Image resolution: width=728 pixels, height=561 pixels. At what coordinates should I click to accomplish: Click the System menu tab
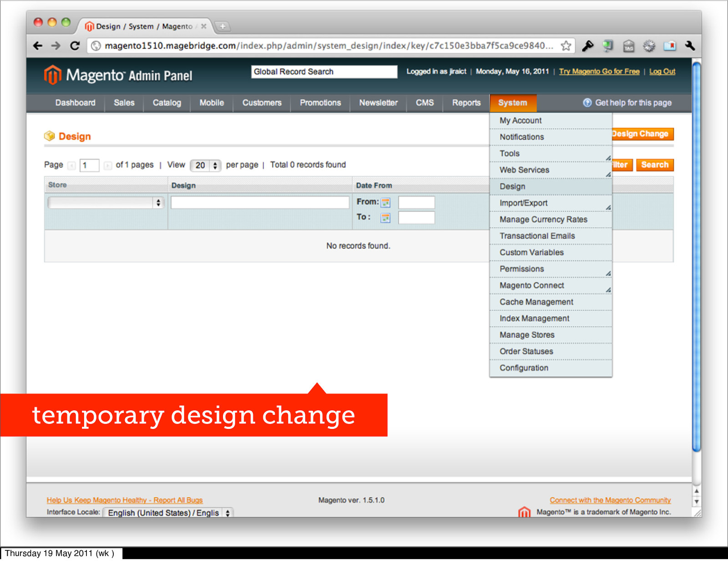(513, 103)
